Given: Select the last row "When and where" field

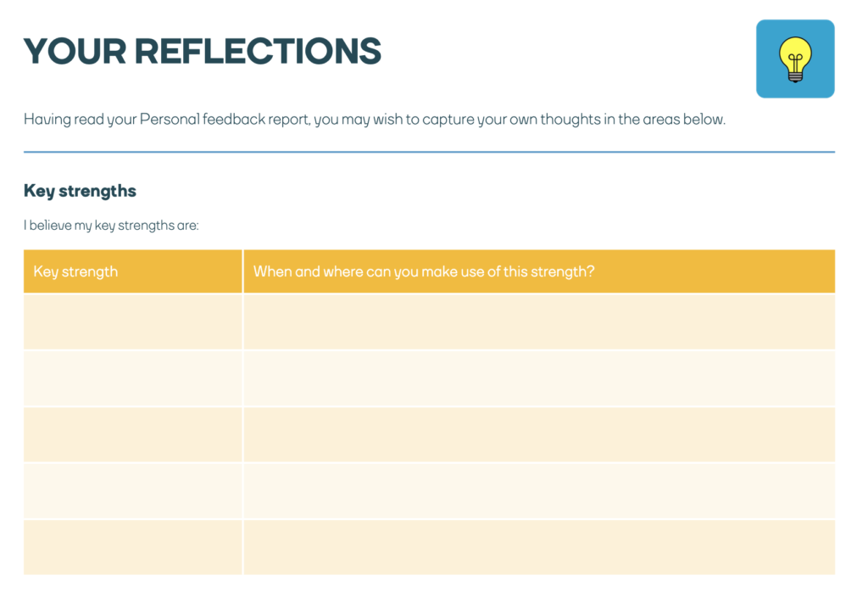Looking at the screenshot, I should [539, 547].
